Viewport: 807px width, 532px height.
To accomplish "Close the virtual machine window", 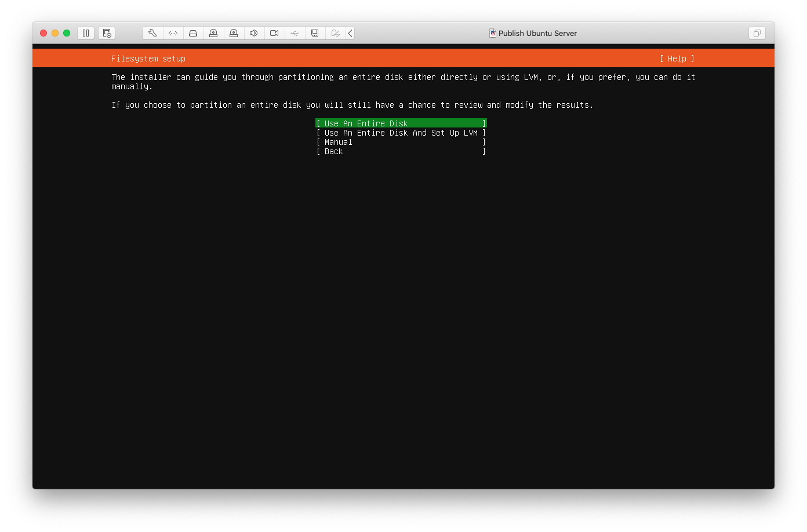I will [x=43, y=33].
